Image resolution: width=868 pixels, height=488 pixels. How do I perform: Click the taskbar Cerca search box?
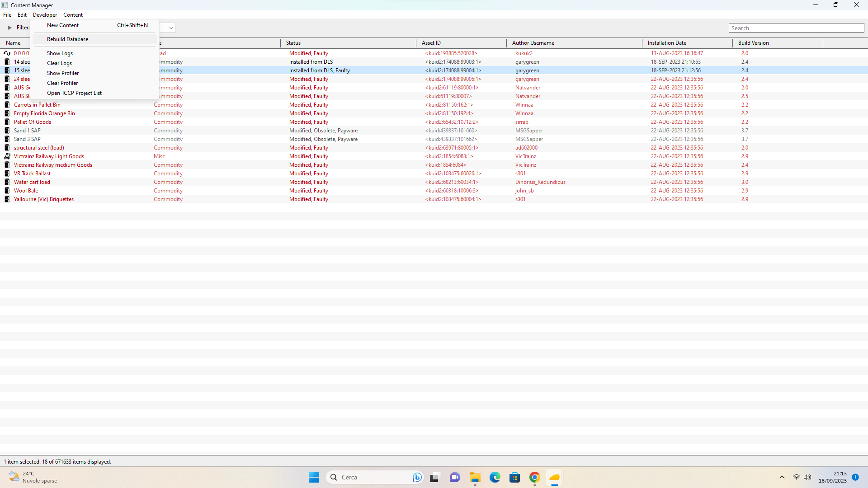click(374, 477)
